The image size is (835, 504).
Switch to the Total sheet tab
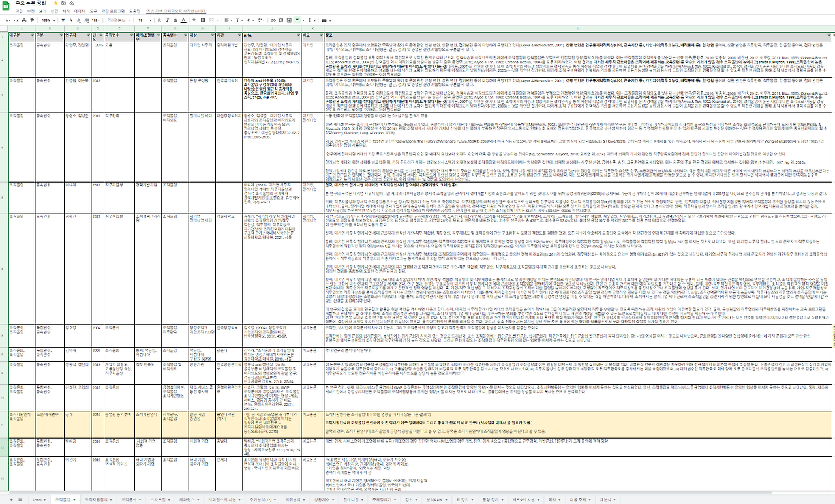38,499
